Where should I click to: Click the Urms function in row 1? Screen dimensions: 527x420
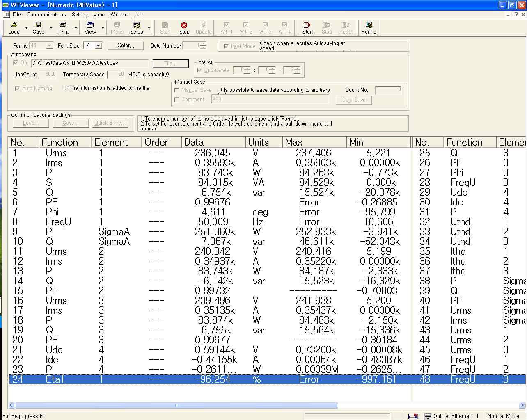(x=56, y=153)
